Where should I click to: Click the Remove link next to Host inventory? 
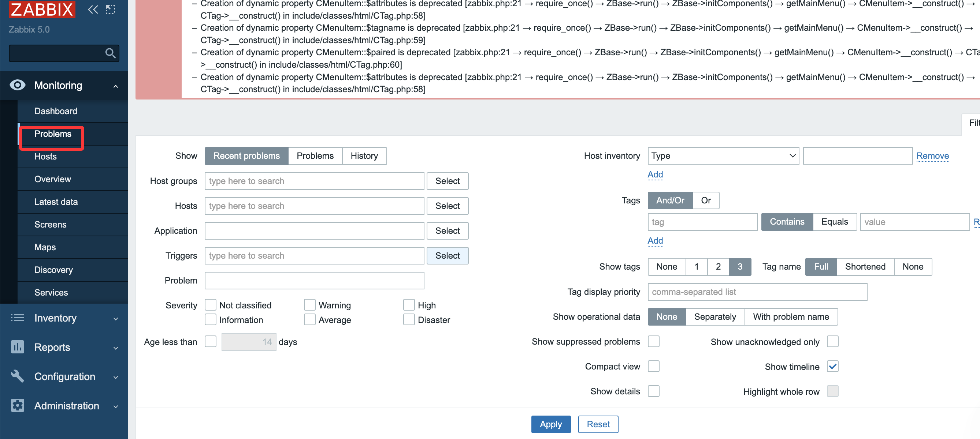[x=932, y=156]
